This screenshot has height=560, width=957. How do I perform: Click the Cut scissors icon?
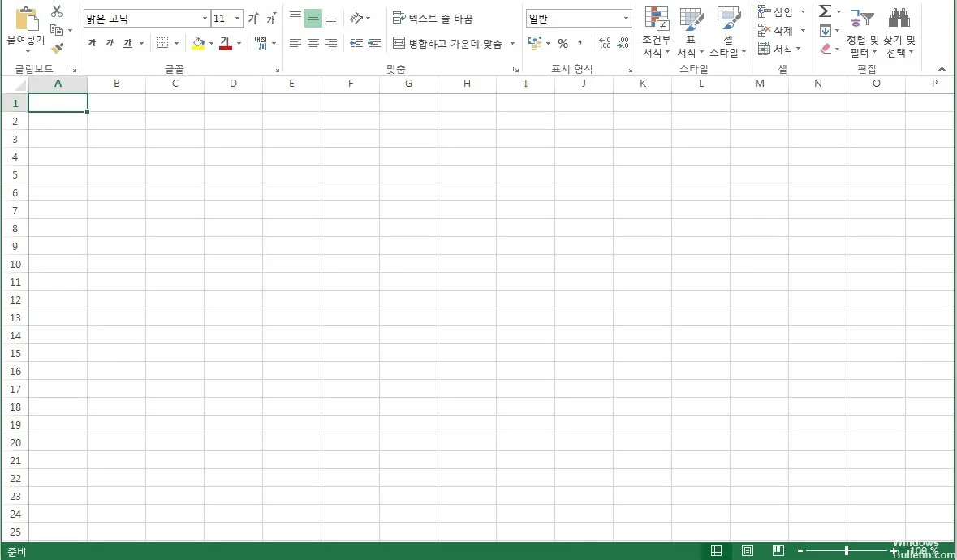pyautogui.click(x=57, y=11)
